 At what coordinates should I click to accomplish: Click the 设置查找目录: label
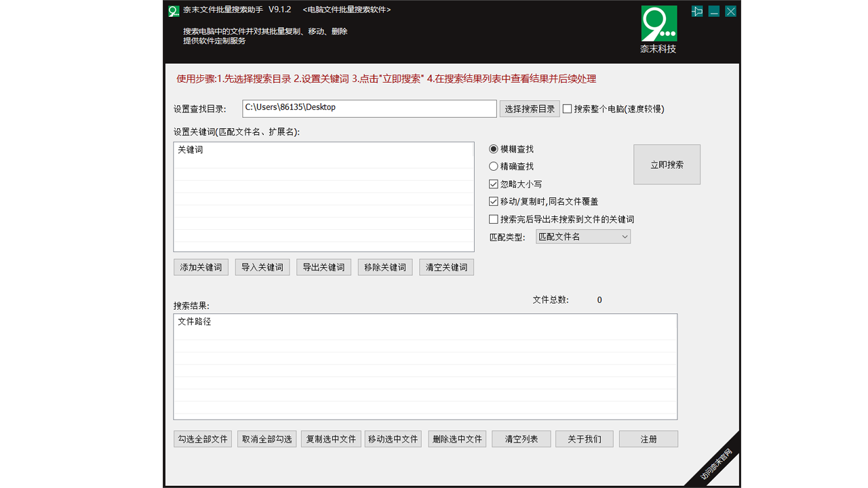click(x=199, y=108)
